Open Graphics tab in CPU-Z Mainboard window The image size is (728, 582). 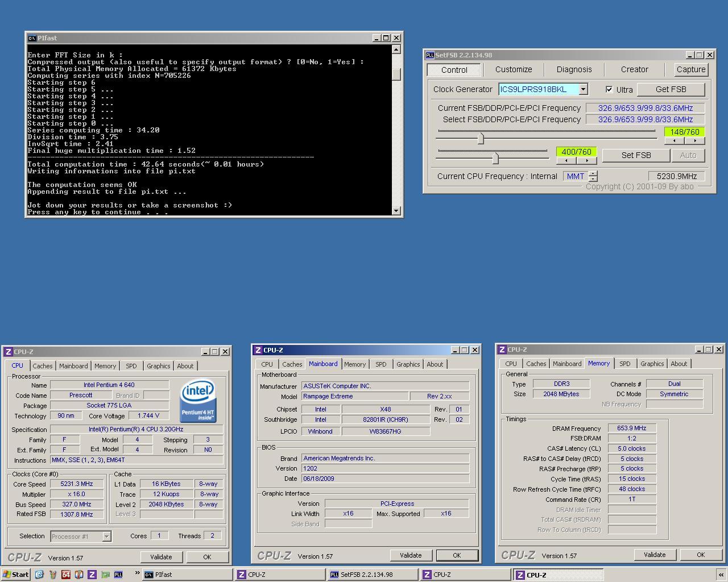[408, 364]
